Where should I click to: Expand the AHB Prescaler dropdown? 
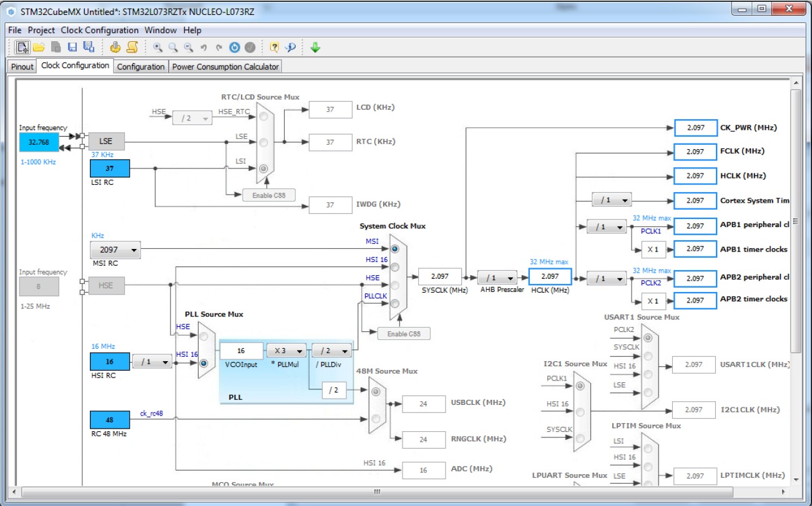pyautogui.click(x=497, y=278)
